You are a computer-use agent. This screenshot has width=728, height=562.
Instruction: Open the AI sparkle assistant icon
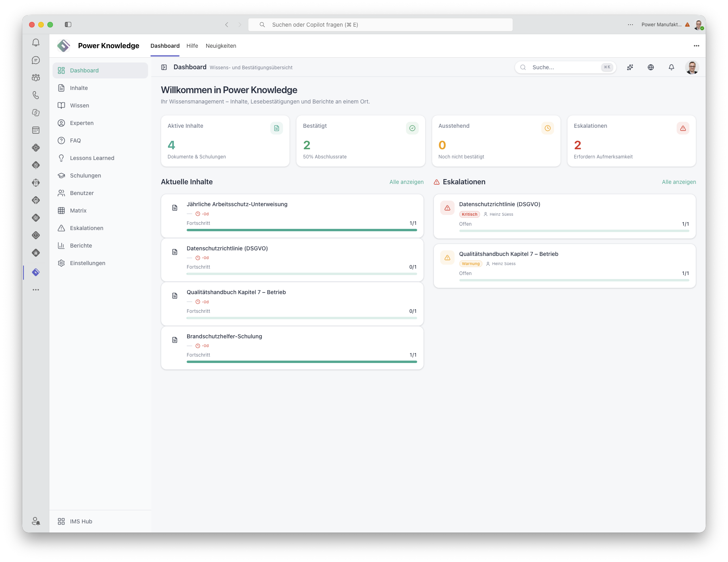coord(630,67)
